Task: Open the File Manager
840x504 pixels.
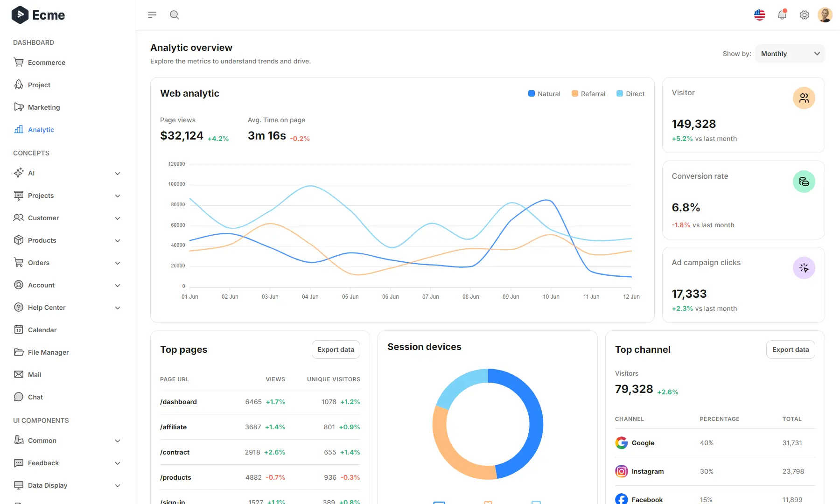Action: pyautogui.click(x=48, y=352)
